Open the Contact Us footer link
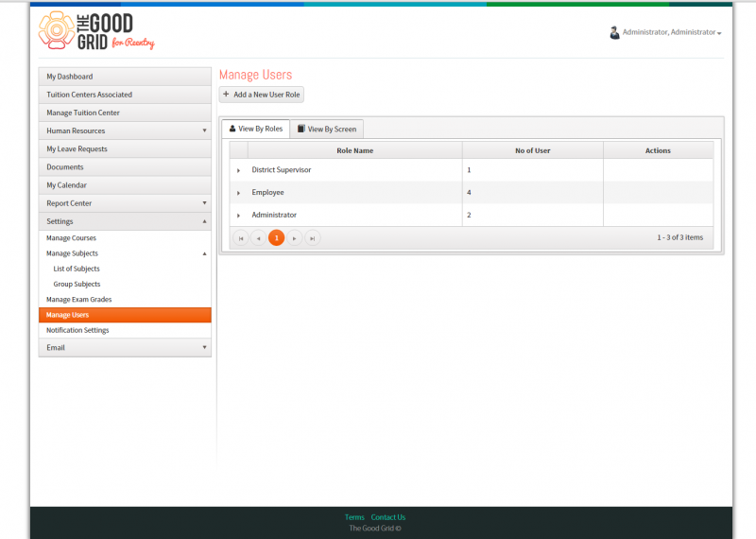The width and height of the screenshot is (756, 539). [388, 517]
